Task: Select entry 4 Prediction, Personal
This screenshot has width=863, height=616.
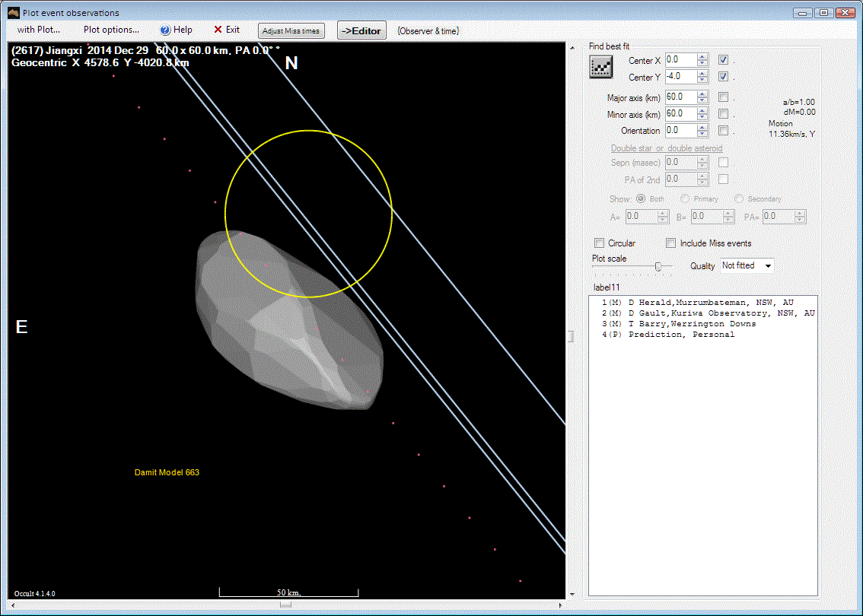Action: pyautogui.click(x=667, y=334)
